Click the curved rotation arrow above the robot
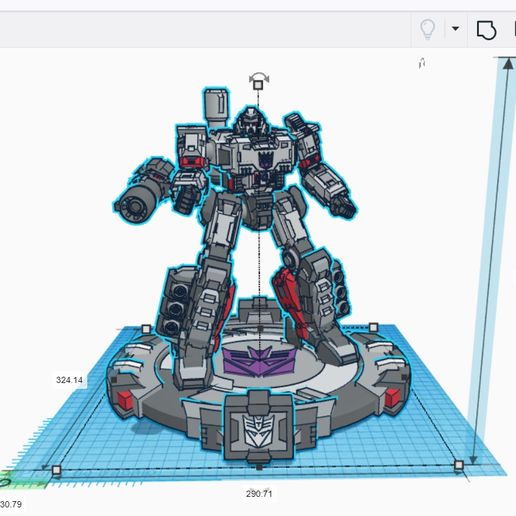516x516 pixels. click(x=259, y=76)
